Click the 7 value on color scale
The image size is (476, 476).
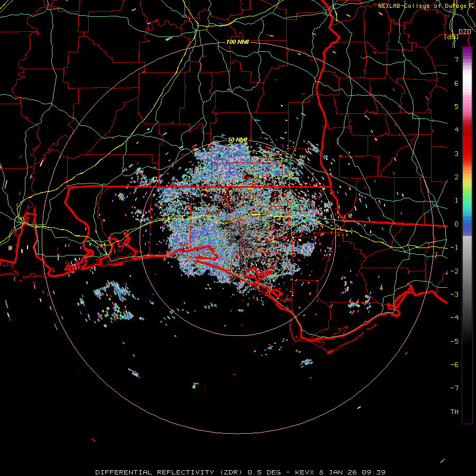(x=456, y=59)
